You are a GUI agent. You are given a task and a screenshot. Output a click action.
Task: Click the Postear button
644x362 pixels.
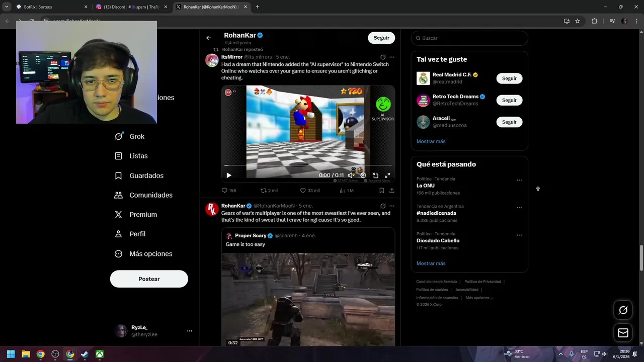coord(149,279)
